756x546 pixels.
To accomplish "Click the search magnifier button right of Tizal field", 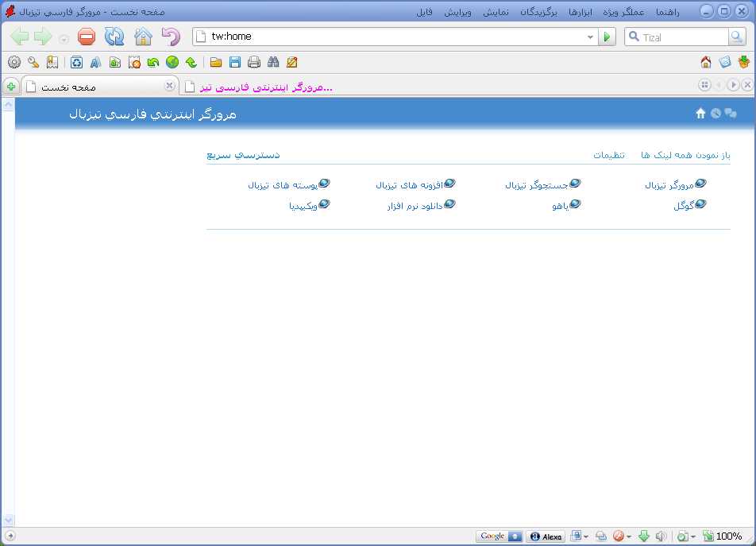I will point(736,37).
